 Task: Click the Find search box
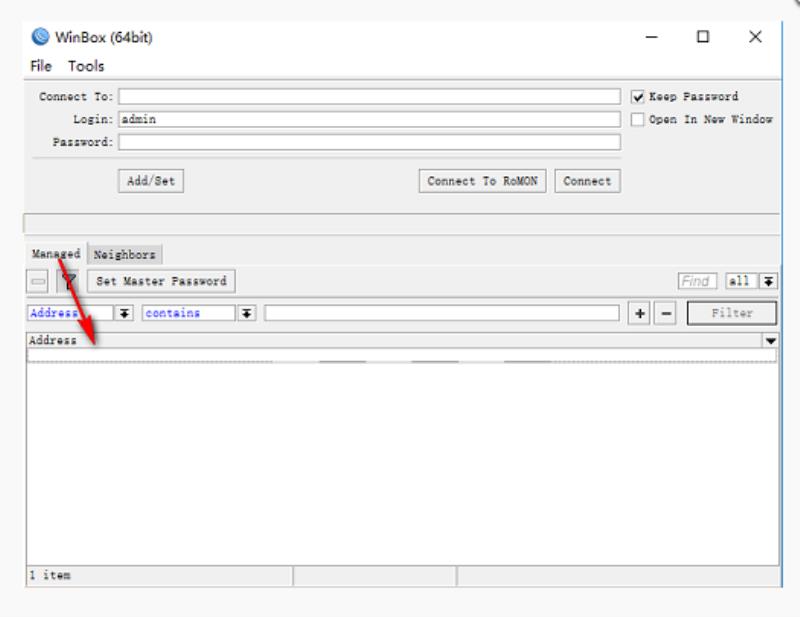pos(697,281)
